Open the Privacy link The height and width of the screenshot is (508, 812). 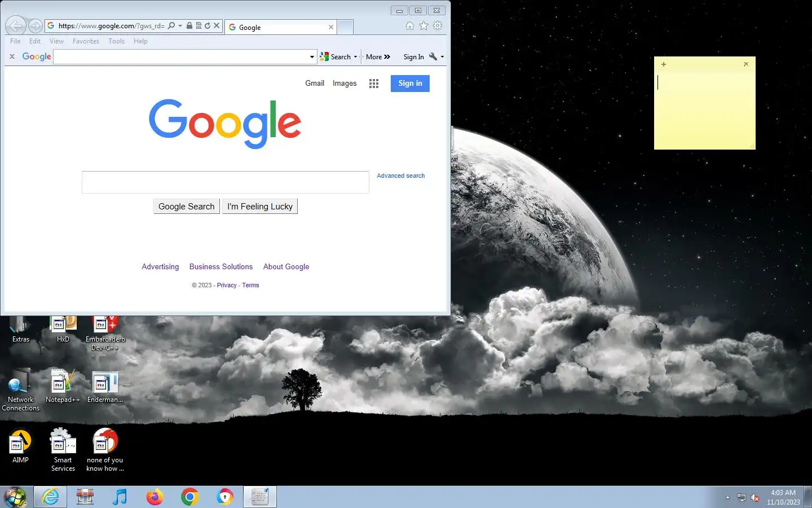tap(227, 285)
